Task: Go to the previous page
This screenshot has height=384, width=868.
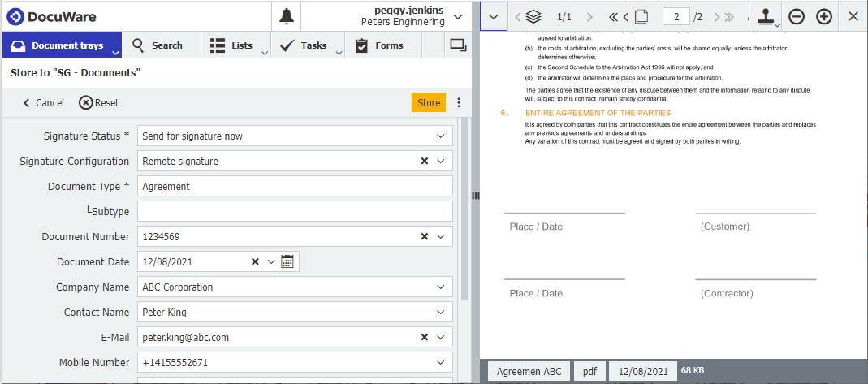Action: coord(626,16)
